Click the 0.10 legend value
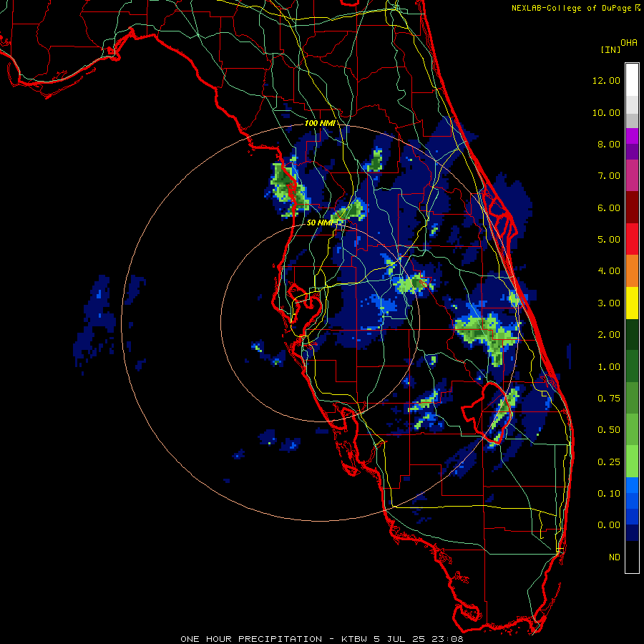Screen dimensions: 644x644 pos(609,494)
